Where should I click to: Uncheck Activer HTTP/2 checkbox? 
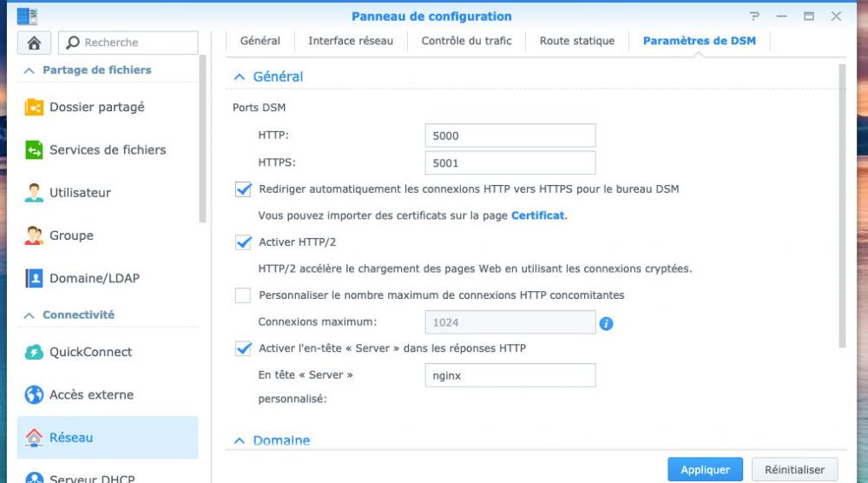(243, 242)
